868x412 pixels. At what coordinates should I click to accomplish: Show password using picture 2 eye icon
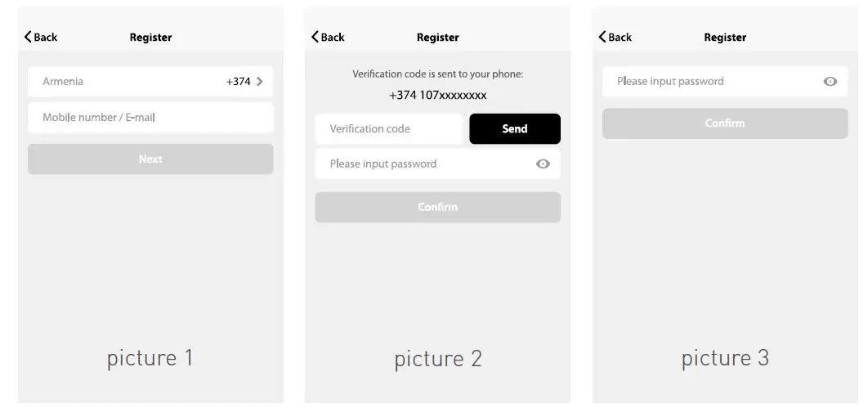(543, 163)
